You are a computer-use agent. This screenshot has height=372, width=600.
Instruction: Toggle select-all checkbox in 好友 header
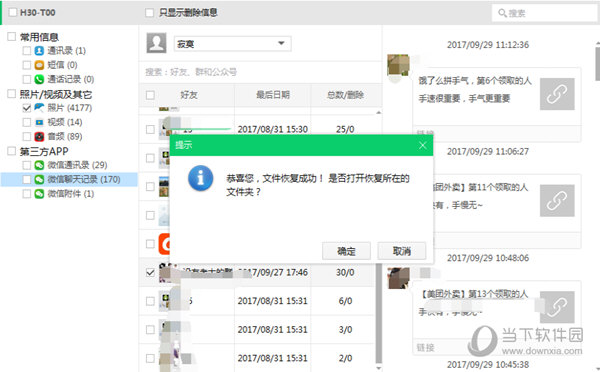click(x=150, y=95)
